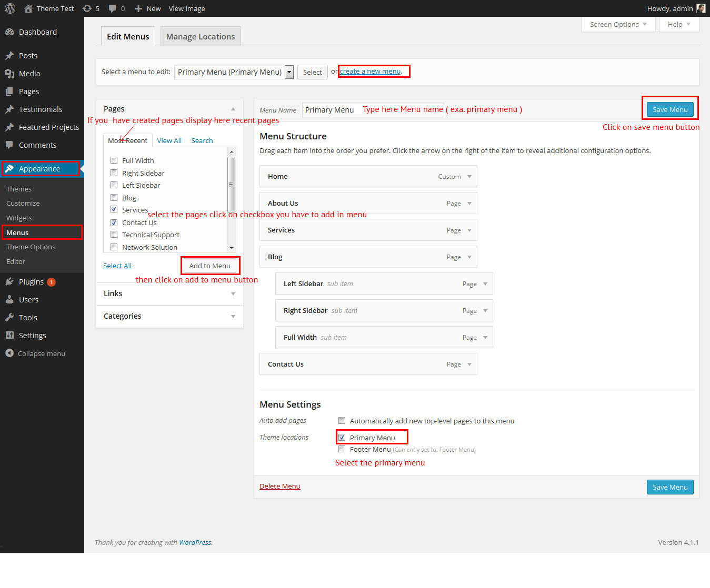This screenshot has height=588, width=710.
Task: Open the select menu to edit dropdown
Action: click(x=234, y=72)
